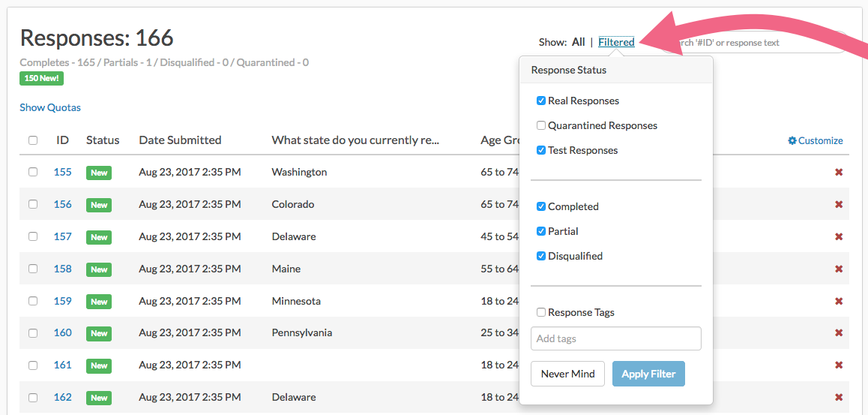Enable Quarantined Responses checkbox
This screenshot has height=415, width=868.
point(541,125)
